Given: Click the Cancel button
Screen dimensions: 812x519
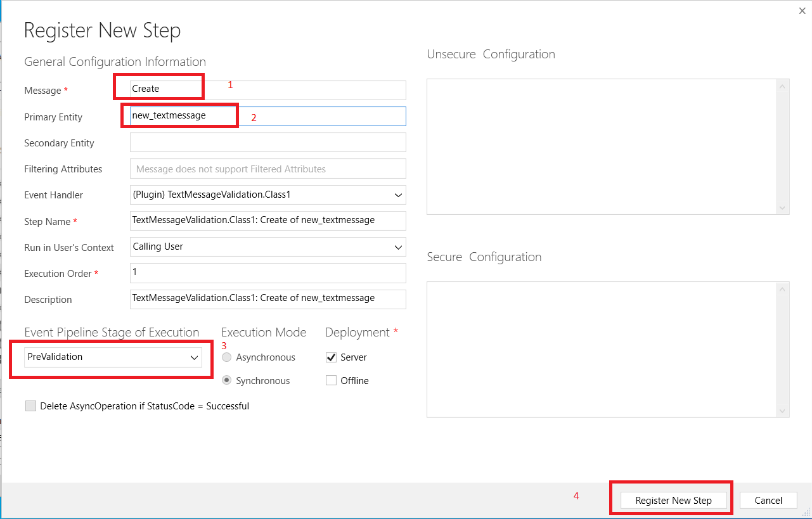Looking at the screenshot, I should pyautogui.click(x=768, y=501).
